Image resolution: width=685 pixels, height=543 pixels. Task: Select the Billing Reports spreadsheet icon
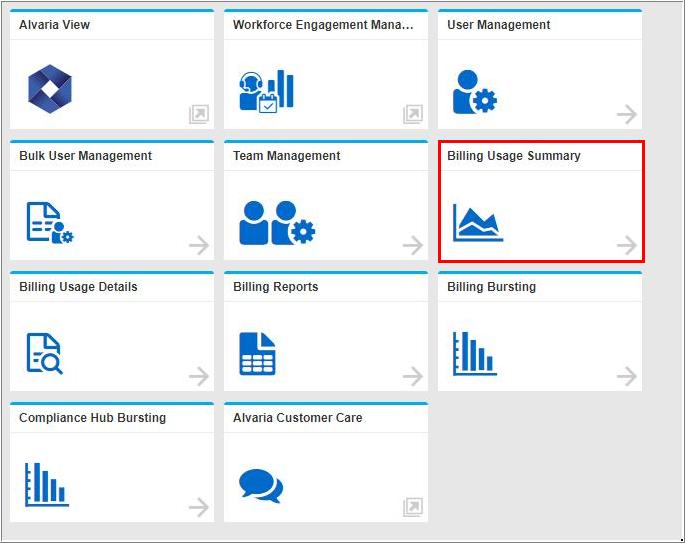[257, 354]
